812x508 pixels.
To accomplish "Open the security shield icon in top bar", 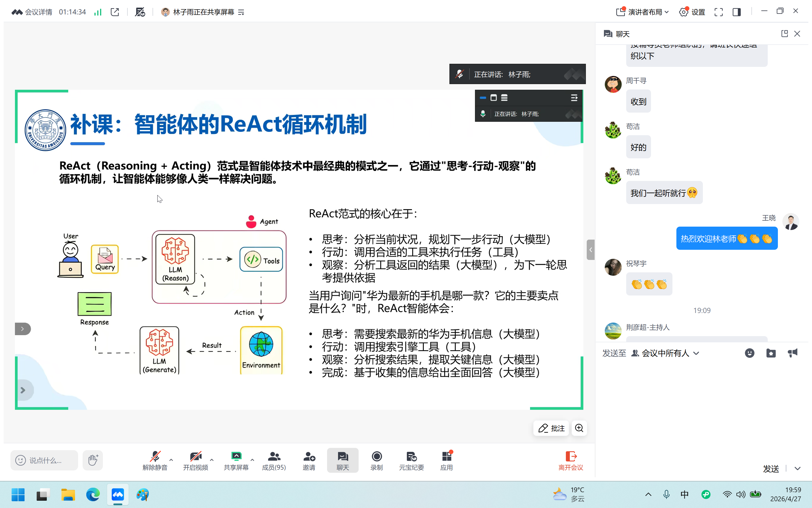I will coord(140,12).
